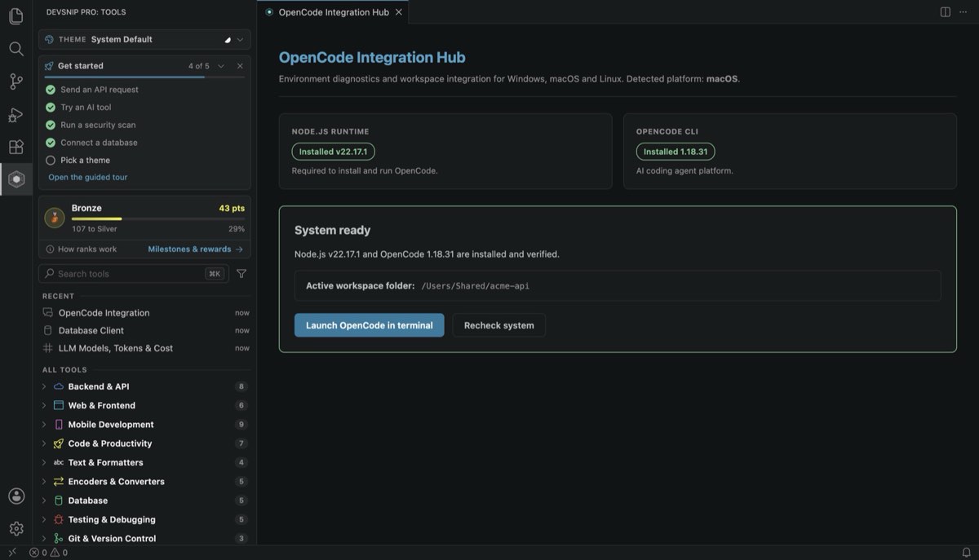Click errors and warnings count in status bar
Image resolution: width=979 pixels, height=560 pixels.
pos(49,553)
